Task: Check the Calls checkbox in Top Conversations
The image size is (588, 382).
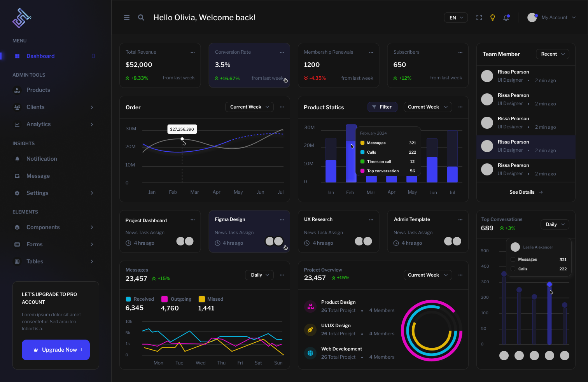Action: (513, 269)
